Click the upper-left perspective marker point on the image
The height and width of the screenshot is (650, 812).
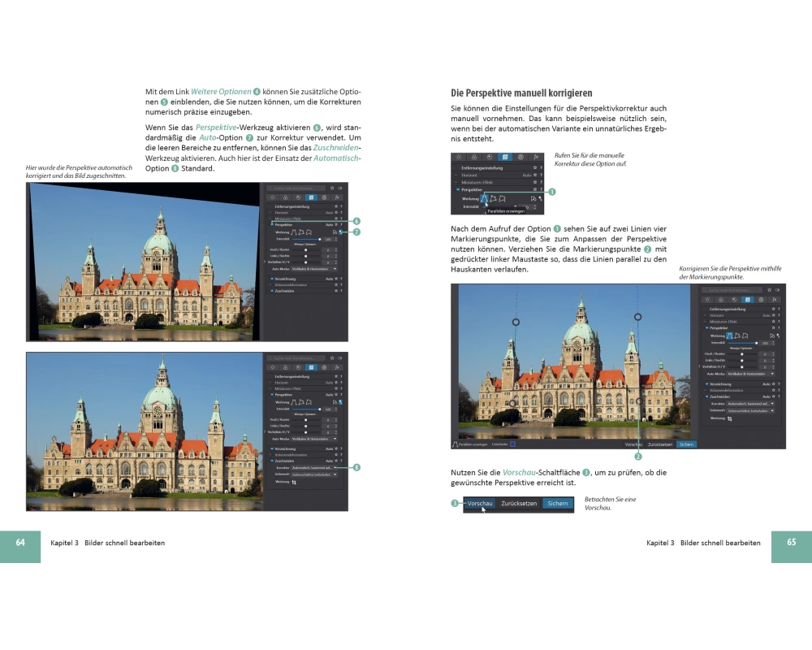(516, 323)
